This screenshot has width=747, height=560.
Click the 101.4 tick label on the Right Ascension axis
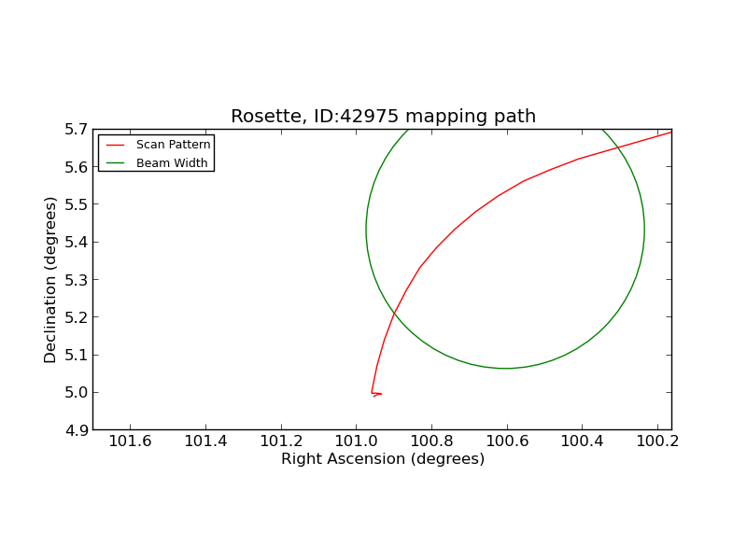[205, 441]
